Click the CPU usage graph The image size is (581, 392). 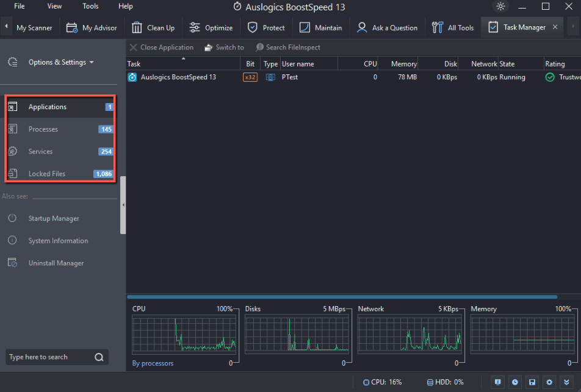click(184, 334)
